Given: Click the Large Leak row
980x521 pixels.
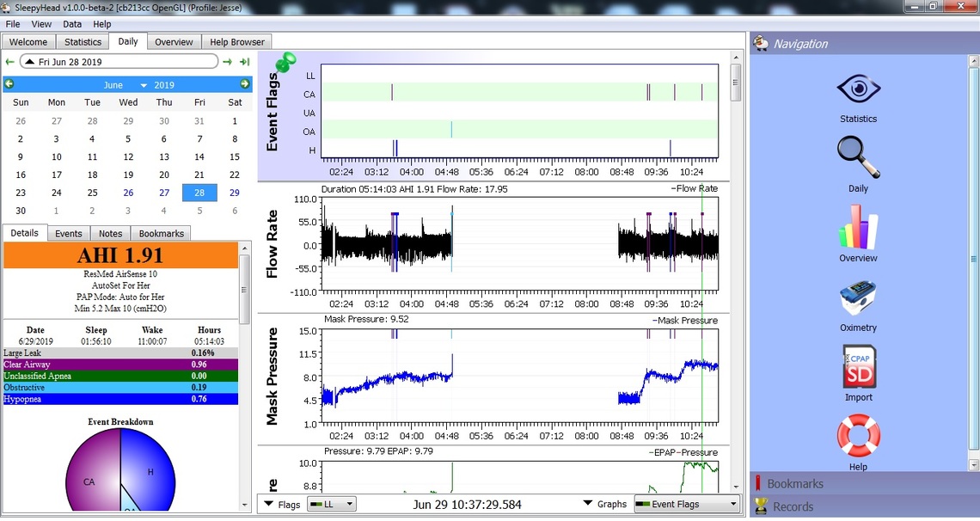Looking at the screenshot, I should (120, 353).
